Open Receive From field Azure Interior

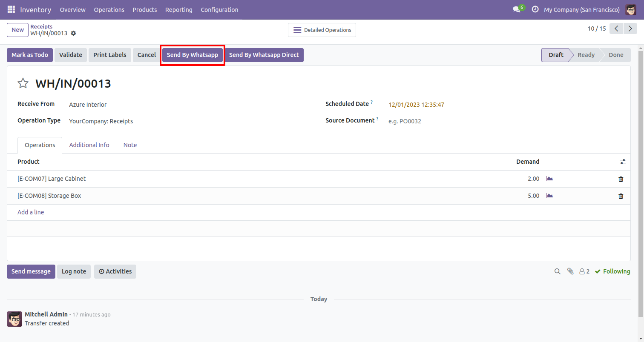[88, 105]
